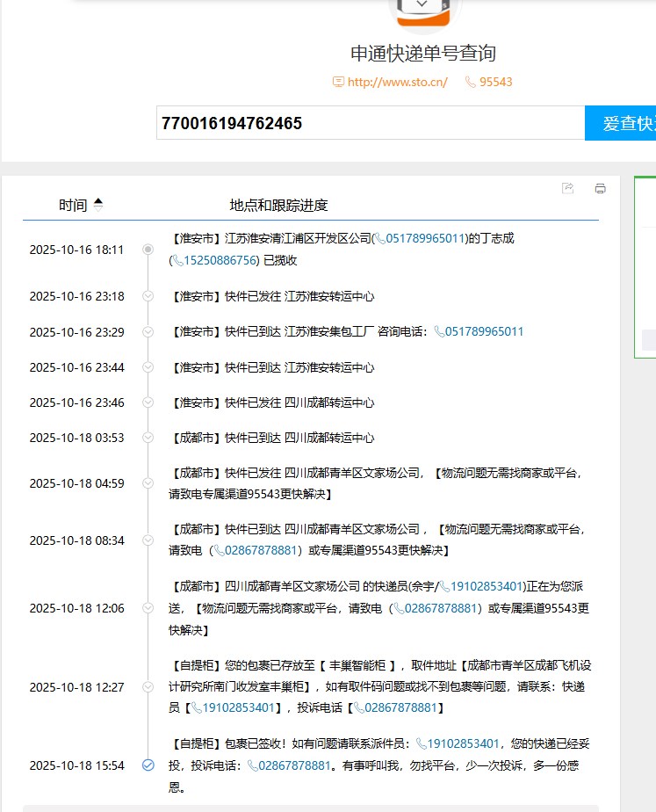Click the pickup status dot at 18:11
This screenshot has width=656, height=812.
click(x=148, y=250)
